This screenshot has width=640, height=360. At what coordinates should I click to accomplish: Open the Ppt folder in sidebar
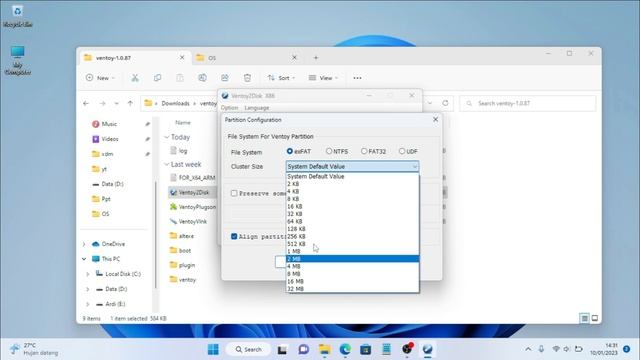tap(106, 199)
